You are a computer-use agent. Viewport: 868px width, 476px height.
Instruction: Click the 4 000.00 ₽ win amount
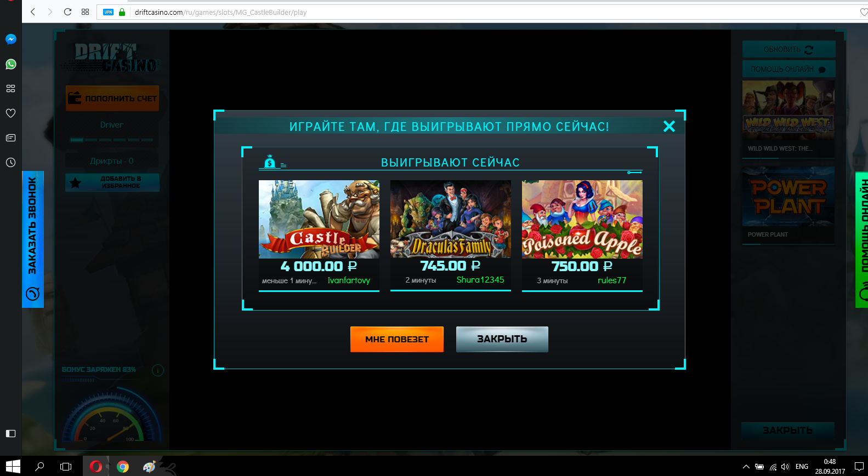tap(319, 266)
